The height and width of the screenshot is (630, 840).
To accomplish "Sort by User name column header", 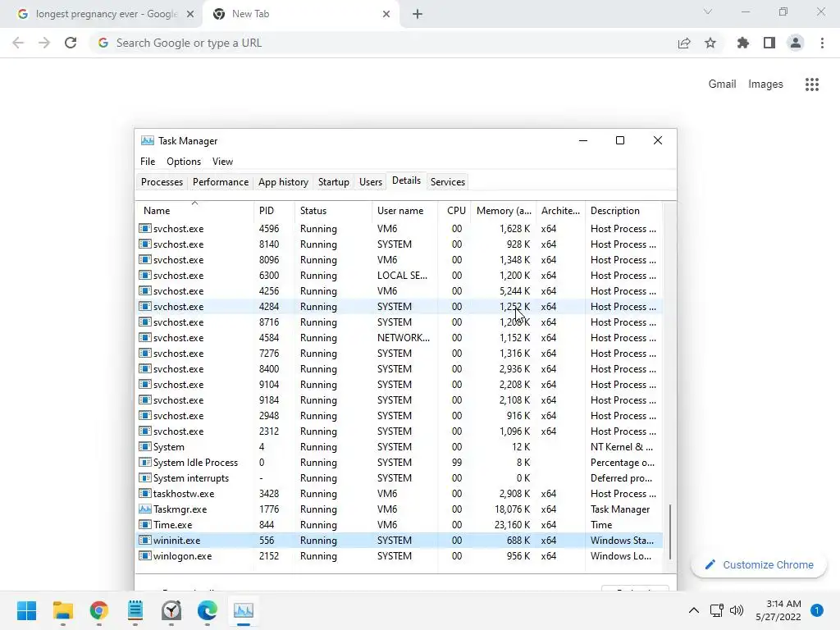I will [x=404, y=211].
